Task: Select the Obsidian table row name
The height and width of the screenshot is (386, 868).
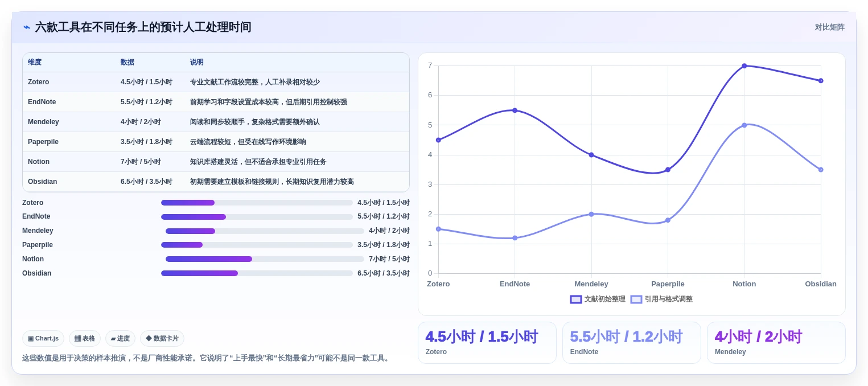Action: click(43, 182)
